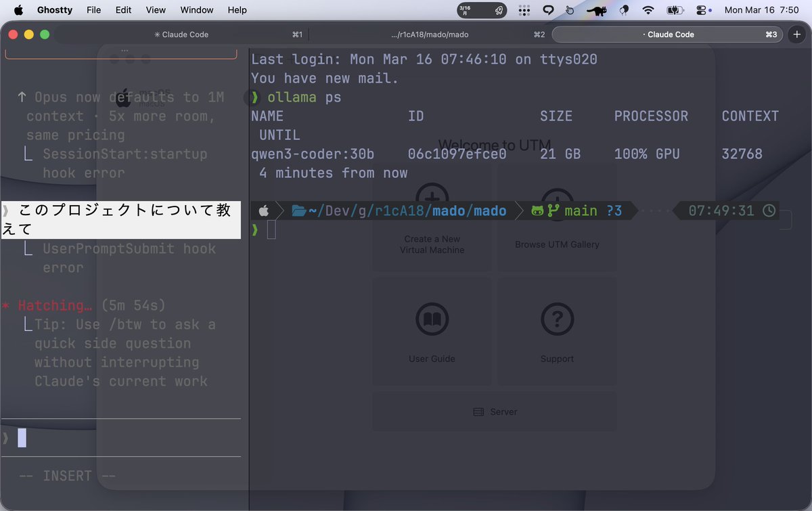The image size is (812, 511).
Task: Open the File menu
Action: point(94,10)
